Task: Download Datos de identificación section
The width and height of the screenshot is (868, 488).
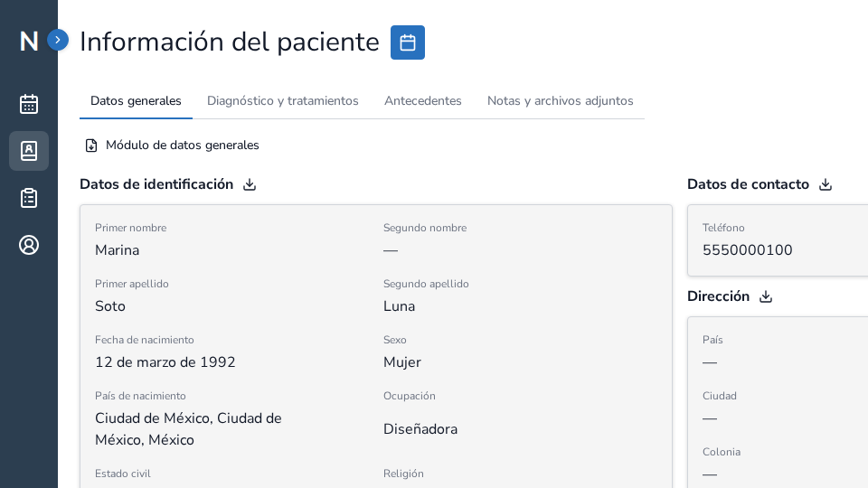Action: coord(250,184)
